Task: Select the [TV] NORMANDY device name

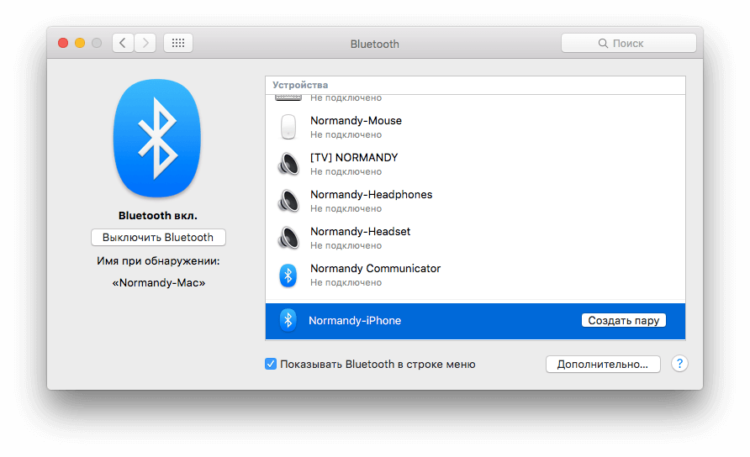Action: tap(354, 157)
